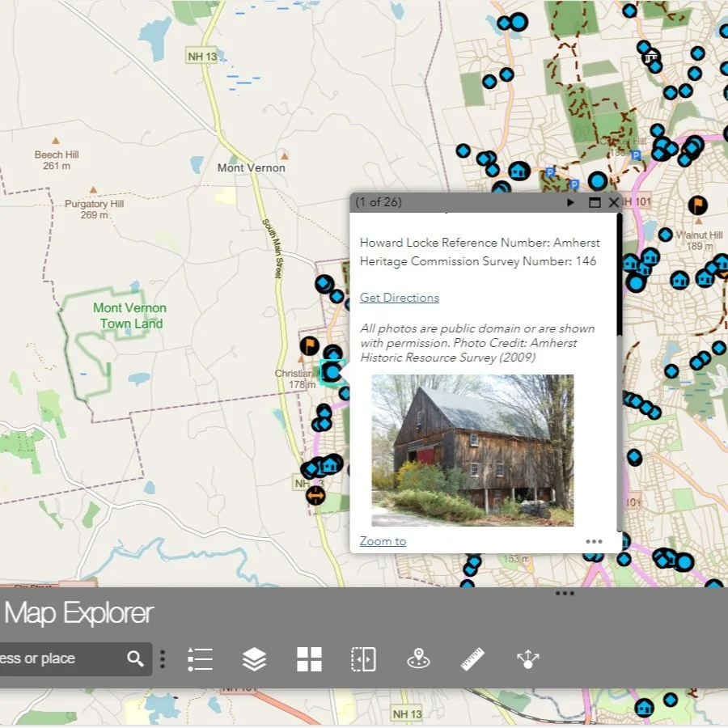Click the orange flag marker near Walnut Hill

click(x=697, y=205)
